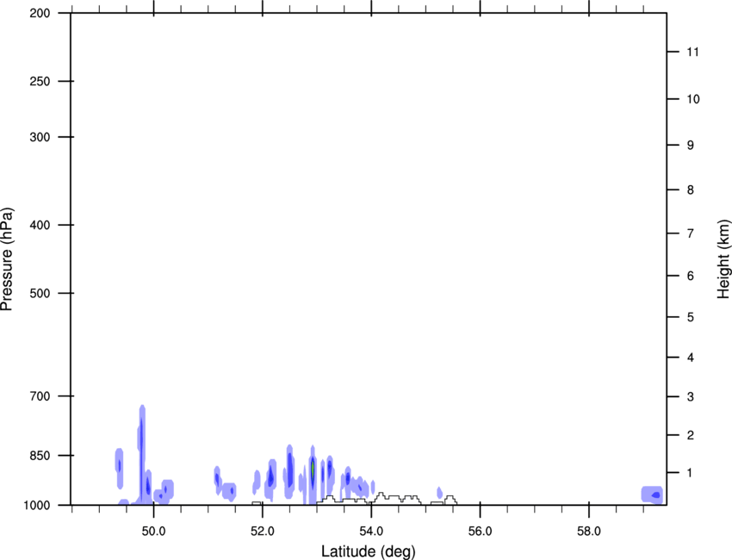
Task: Click the 700 pressure tick label
Action: pos(40,396)
